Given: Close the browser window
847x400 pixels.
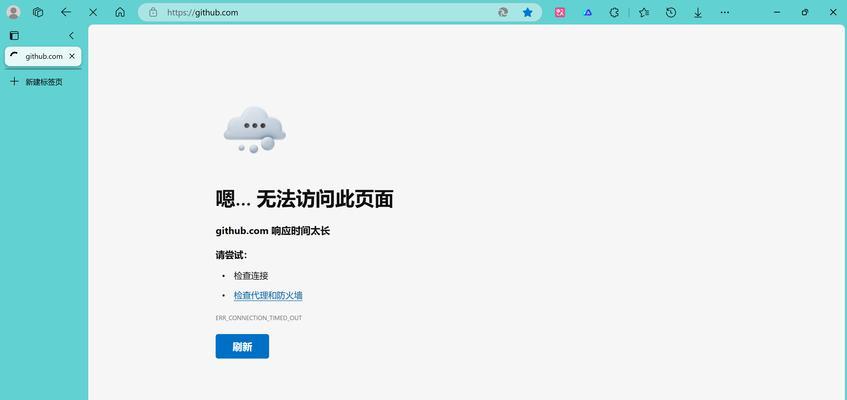Looking at the screenshot, I should click(832, 12).
